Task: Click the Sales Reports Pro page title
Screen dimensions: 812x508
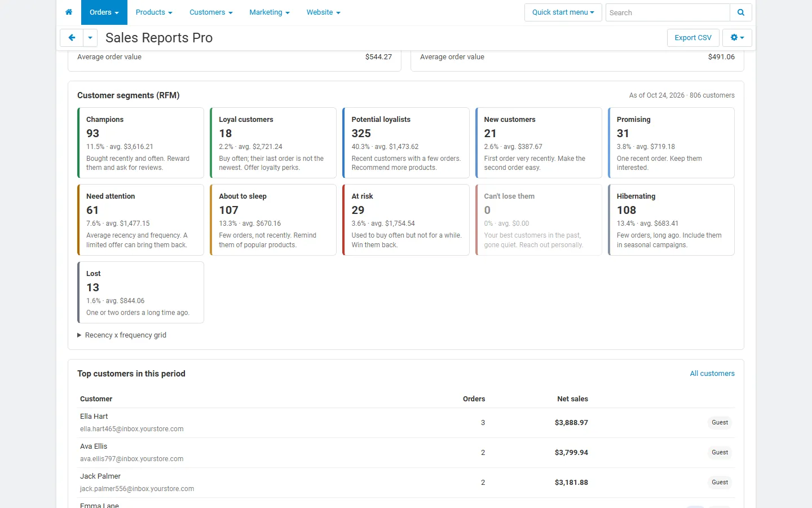Action: click(159, 38)
